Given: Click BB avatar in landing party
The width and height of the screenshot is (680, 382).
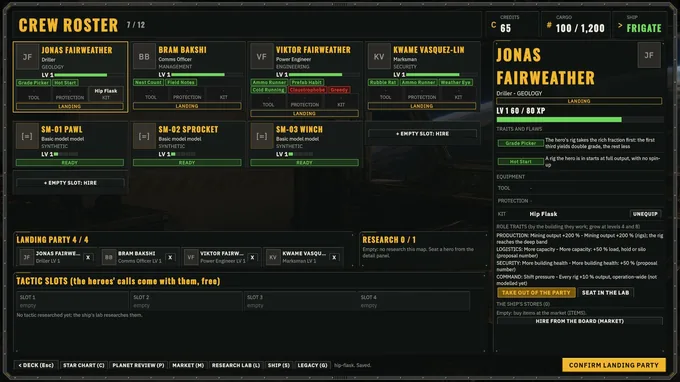Looking at the screenshot, I should (108, 257).
